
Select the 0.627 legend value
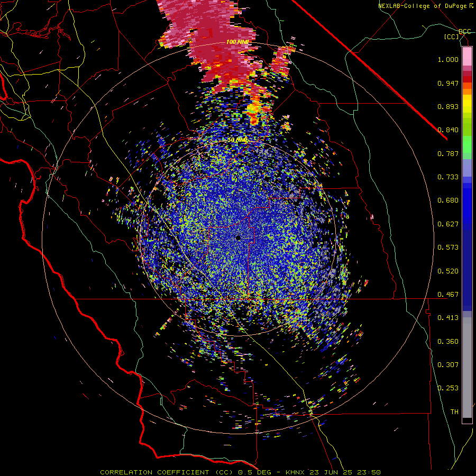[x=448, y=224]
